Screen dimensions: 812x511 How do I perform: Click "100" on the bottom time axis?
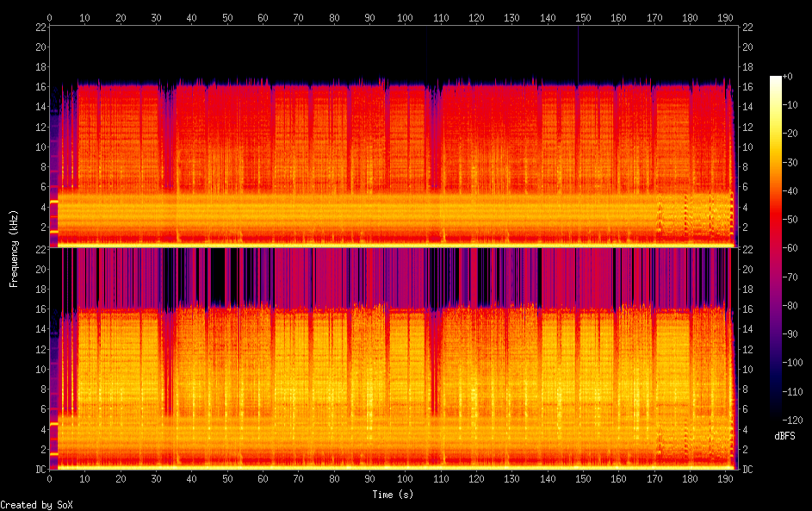coord(405,479)
